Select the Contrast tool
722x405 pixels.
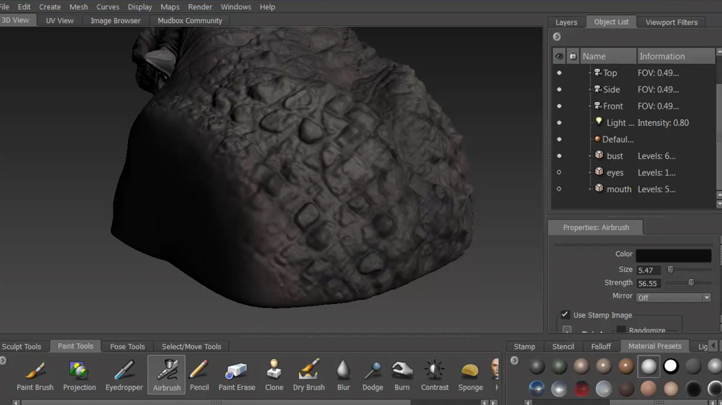[434, 375]
